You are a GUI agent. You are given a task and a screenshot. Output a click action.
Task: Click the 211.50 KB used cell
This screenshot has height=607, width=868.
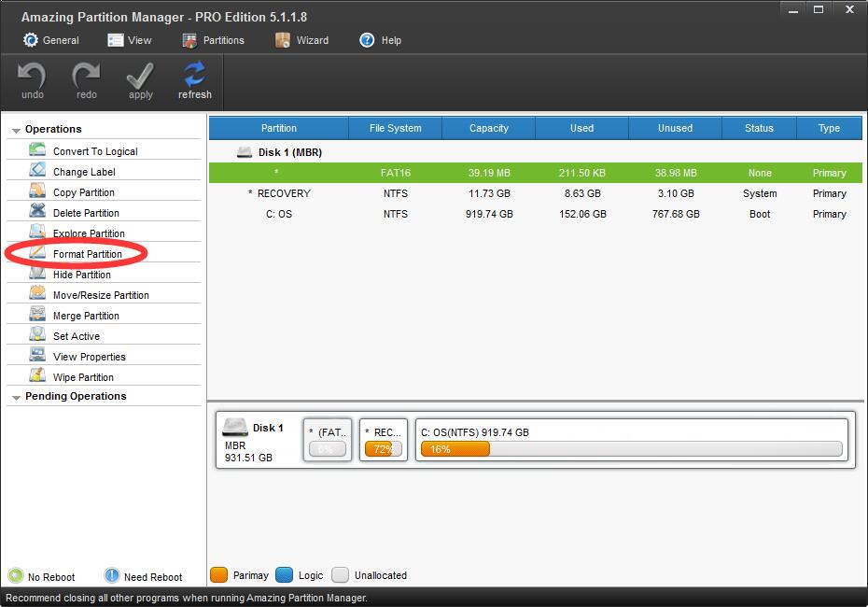[581, 173]
